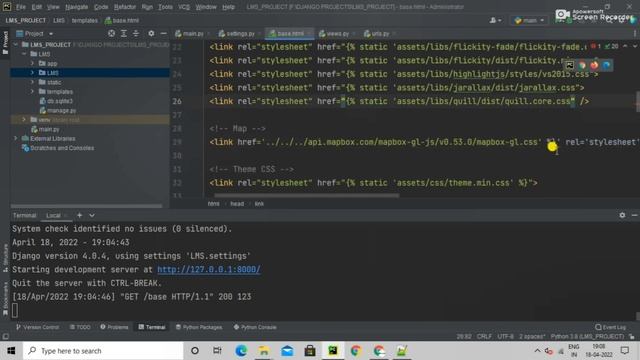Open Terminal panel settings gear
Image resolution: width=640 pixels, height=360 pixels.
point(622,215)
